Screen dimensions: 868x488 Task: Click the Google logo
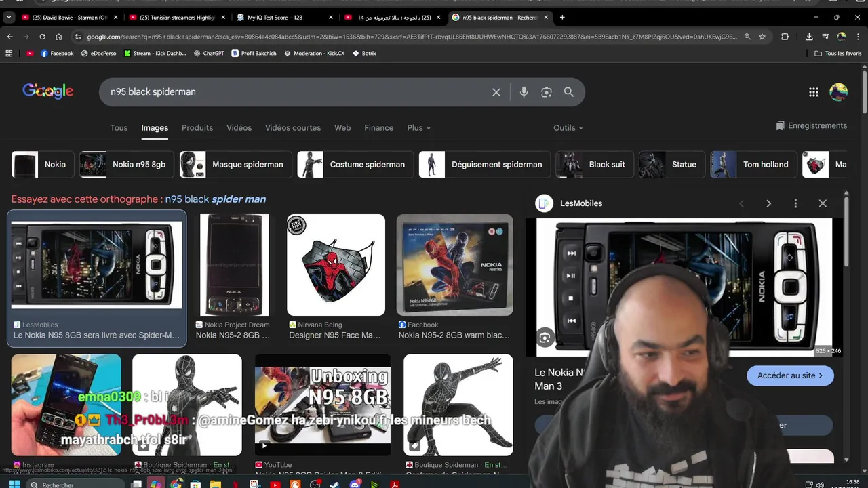pyautogui.click(x=47, y=91)
